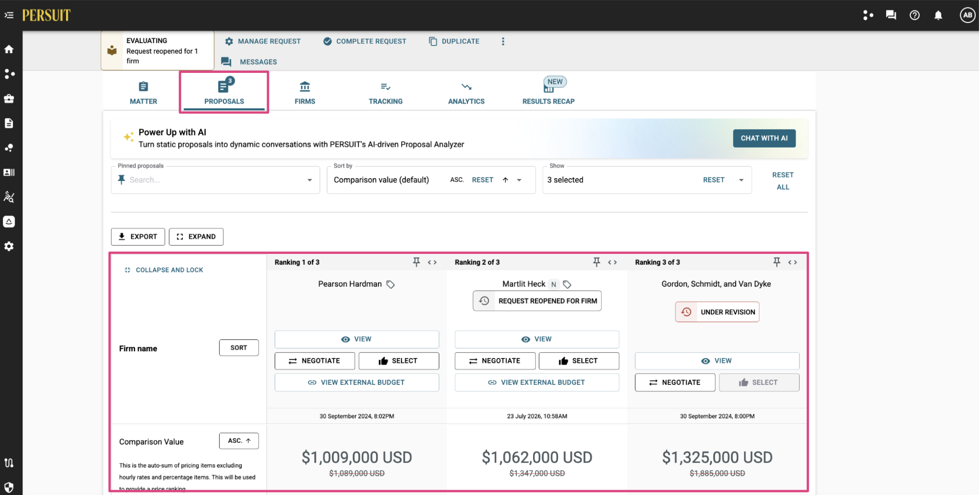The height and width of the screenshot is (495, 980).
Task: Click the Chat with AI button
Action: 765,138
